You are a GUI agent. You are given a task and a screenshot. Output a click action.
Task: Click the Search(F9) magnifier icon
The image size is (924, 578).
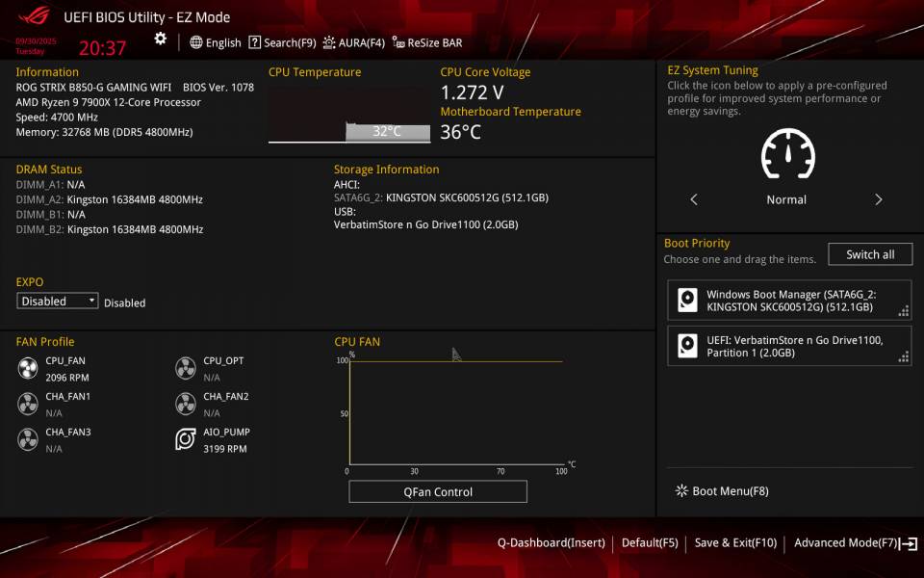click(253, 42)
